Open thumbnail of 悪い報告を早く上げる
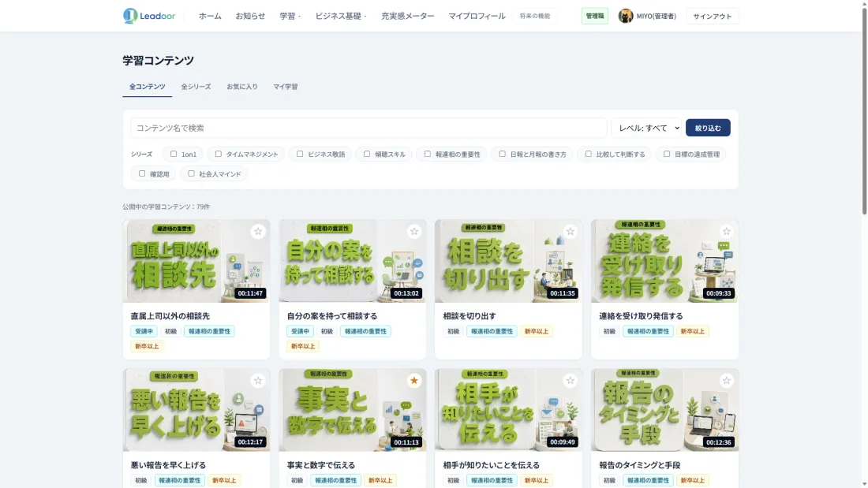This screenshot has width=868, height=488. (196, 410)
